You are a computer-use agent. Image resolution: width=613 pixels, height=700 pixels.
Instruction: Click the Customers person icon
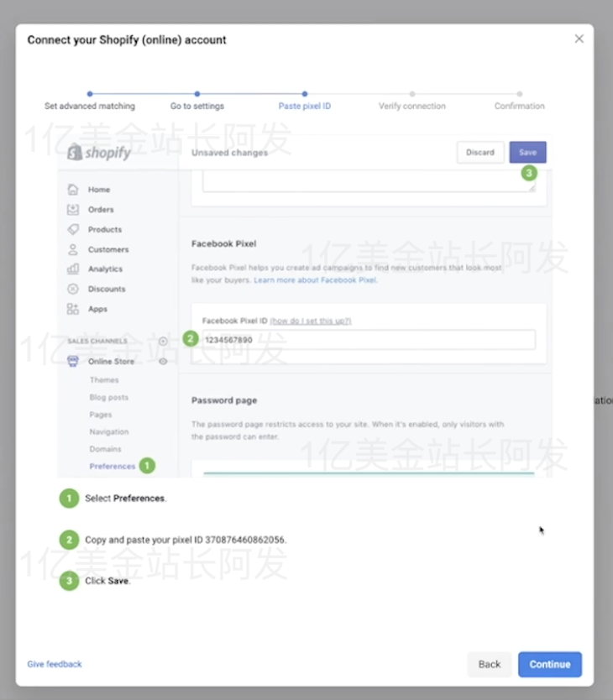click(73, 249)
